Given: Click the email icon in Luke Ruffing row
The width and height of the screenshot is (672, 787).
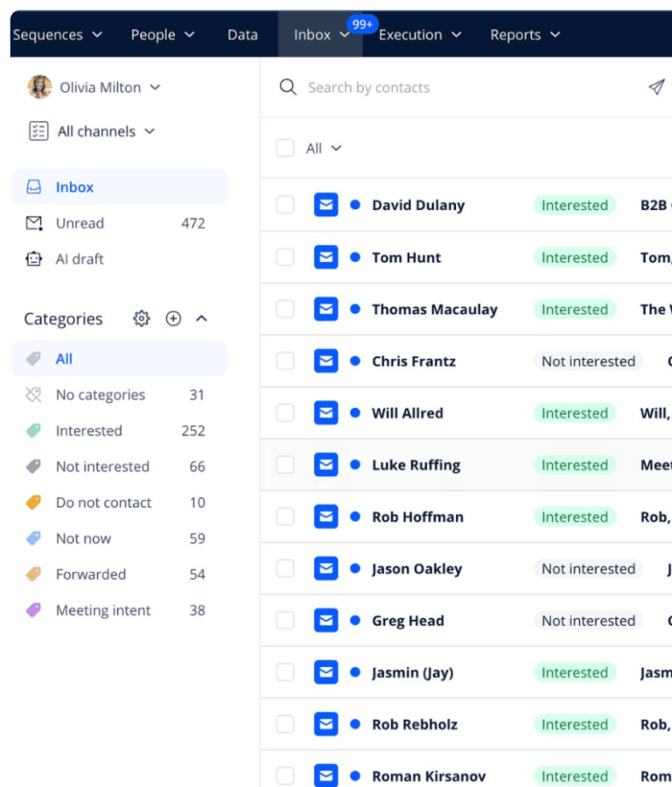Looking at the screenshot, I should pos(326,465).
